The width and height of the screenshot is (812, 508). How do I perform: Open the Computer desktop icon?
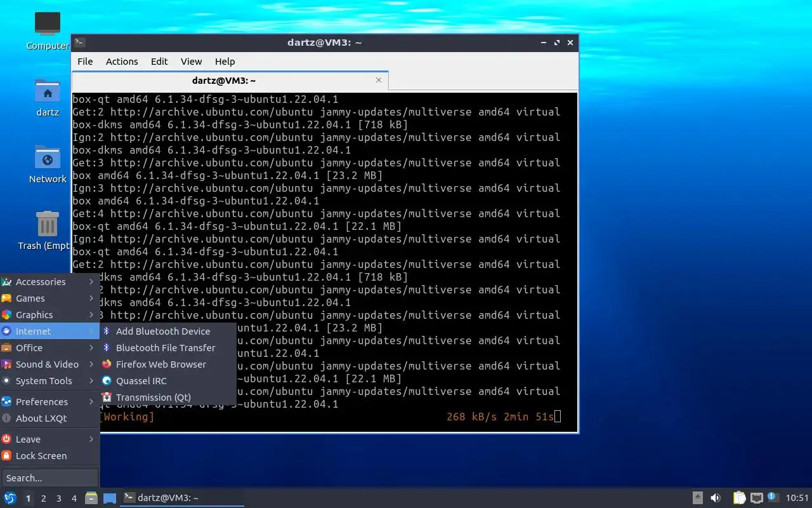point(48,24)
